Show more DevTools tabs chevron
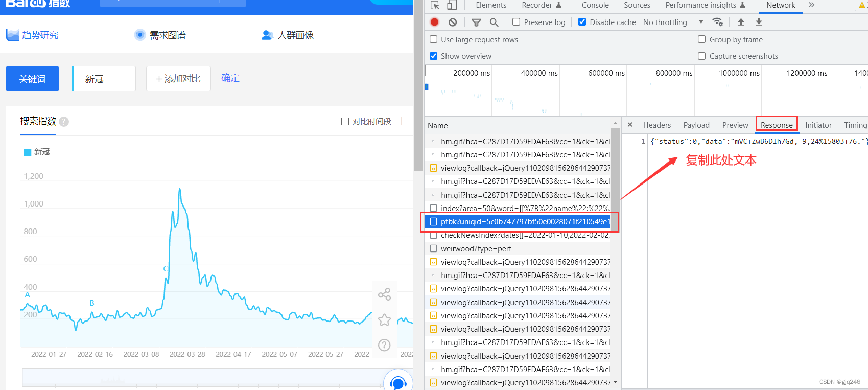Screen dimensions: 868x390 [811, 5]
